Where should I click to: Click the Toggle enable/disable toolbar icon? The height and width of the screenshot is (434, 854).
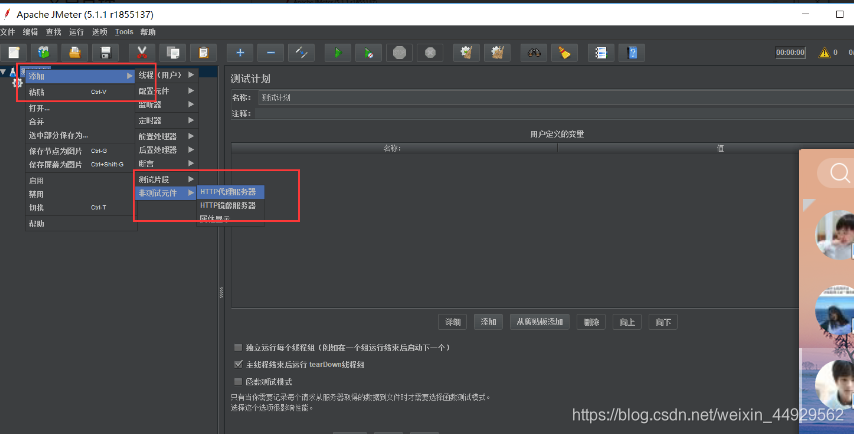click(x=301, y=52)
